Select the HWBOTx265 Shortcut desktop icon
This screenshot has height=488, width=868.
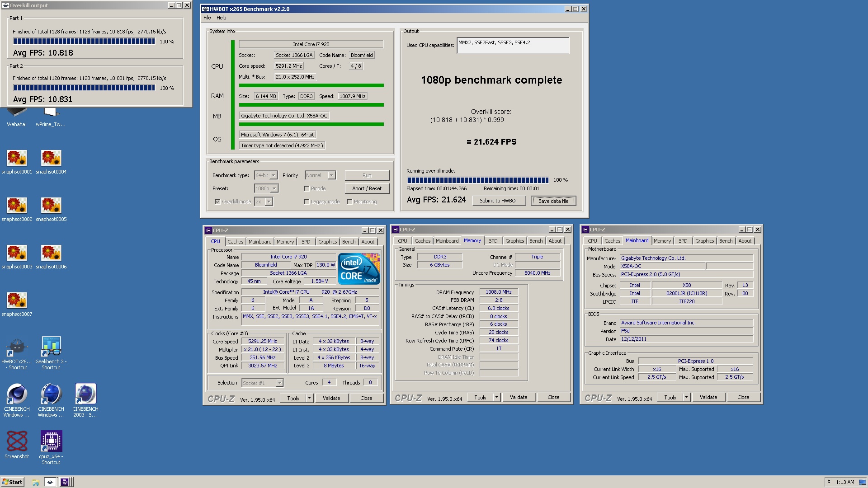tap(17, 353)
